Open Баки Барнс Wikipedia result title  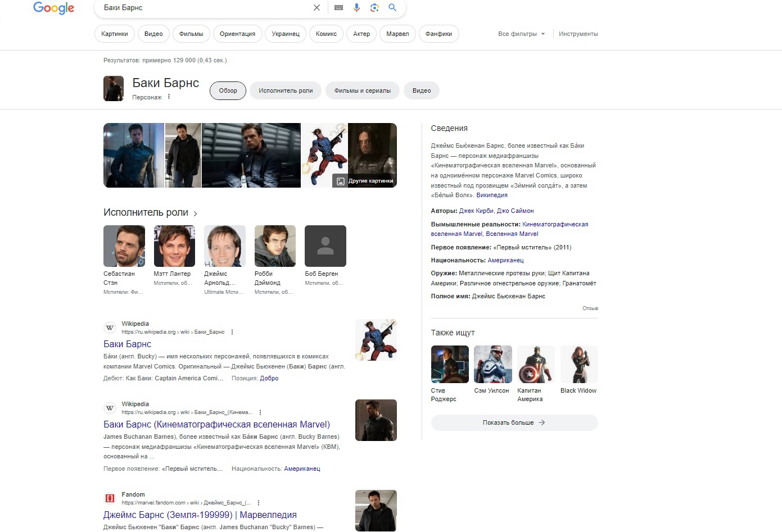click(x=127, y=344)
